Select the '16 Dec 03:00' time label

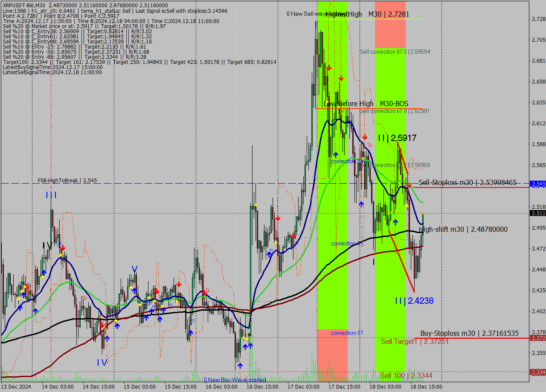(221, 387)
